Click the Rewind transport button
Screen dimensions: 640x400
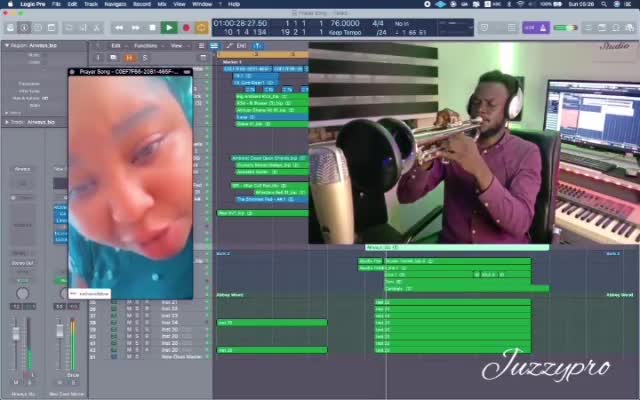click(x=119, y=28)
